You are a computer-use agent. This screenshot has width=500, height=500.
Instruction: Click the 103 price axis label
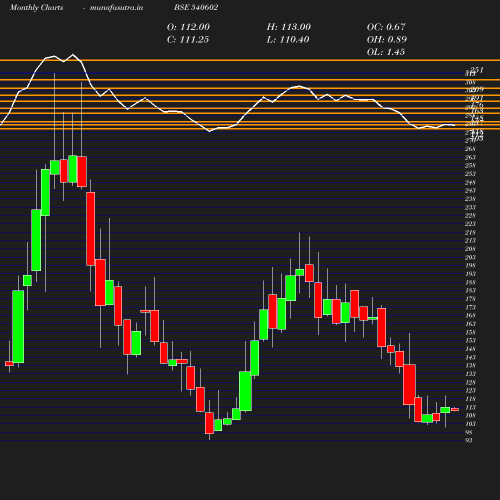(x=470, y=424)
